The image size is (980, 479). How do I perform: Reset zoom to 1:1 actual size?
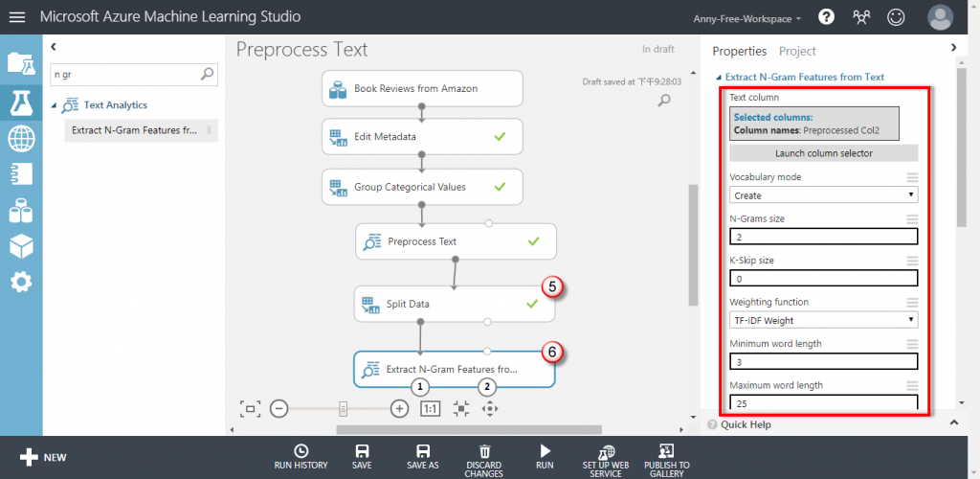pyautogui.click(x=431, y=409)
